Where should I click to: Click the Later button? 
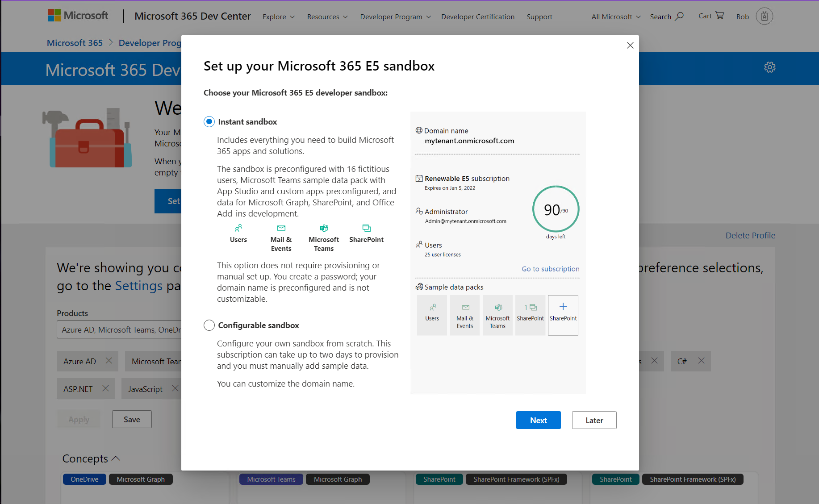594,420
